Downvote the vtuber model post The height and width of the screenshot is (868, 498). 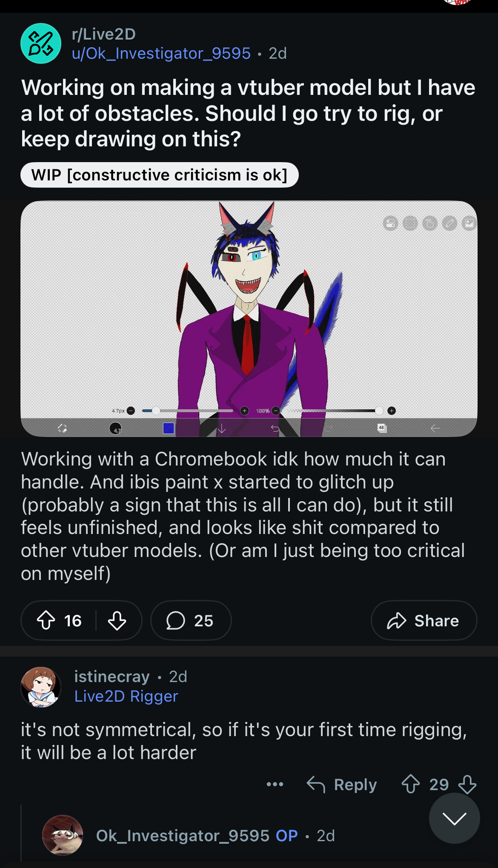pos(117,620)
